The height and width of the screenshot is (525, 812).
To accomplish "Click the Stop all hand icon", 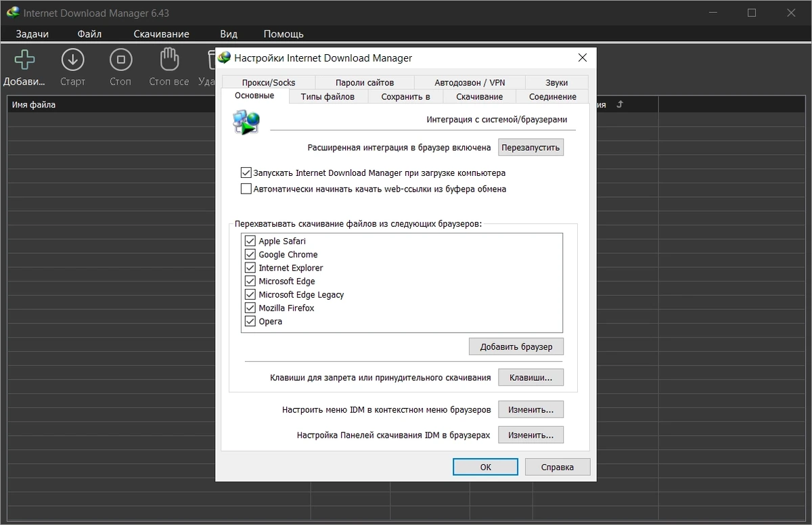I will (x=168, y=60).
